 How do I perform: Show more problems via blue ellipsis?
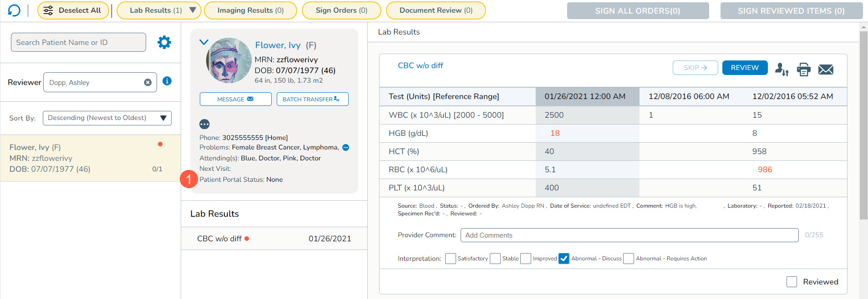pos(345,147)
